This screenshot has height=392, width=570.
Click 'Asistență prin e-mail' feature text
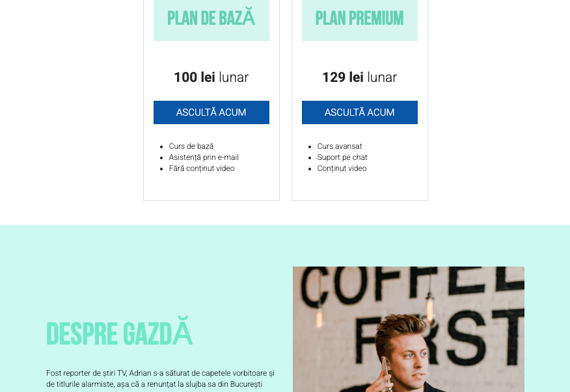[x=204, y=157]
